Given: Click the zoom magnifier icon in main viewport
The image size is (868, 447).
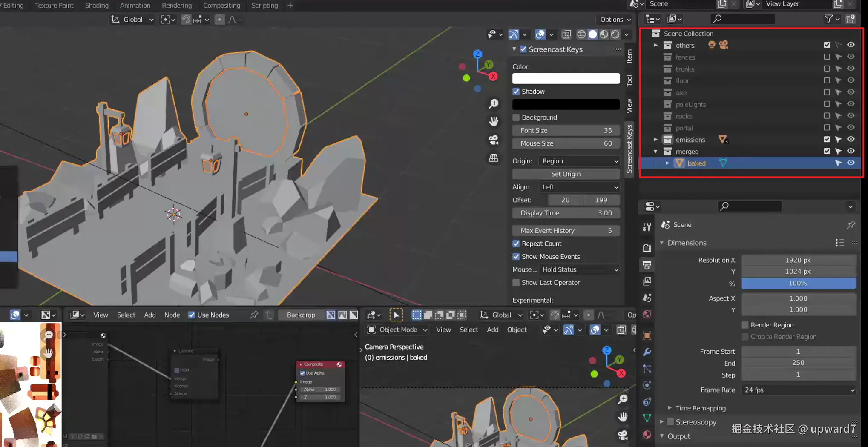Looking at the screenshot, I should 494,104.
